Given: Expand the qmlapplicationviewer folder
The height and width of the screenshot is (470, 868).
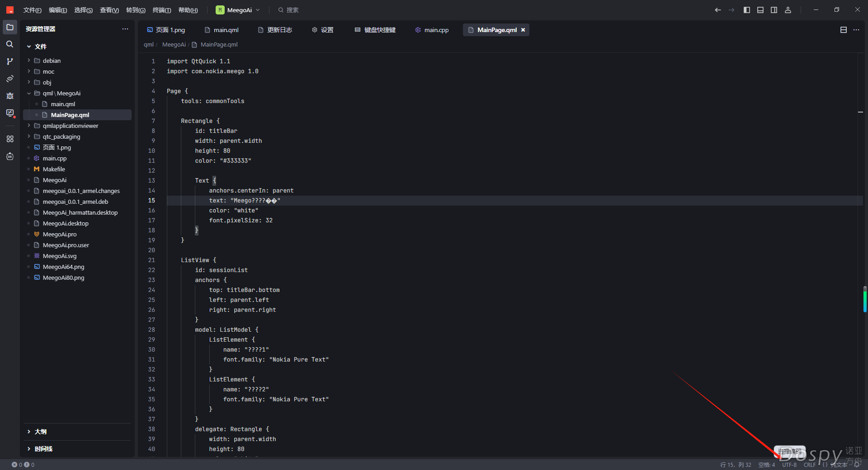Looking at the screenshot, I should coord(29,126).
